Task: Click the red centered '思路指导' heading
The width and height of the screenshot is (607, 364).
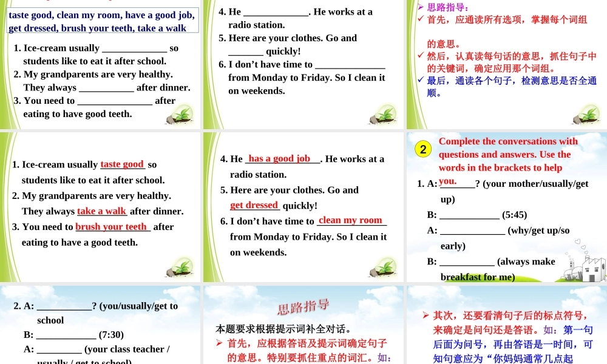Action: pos(303,307)
